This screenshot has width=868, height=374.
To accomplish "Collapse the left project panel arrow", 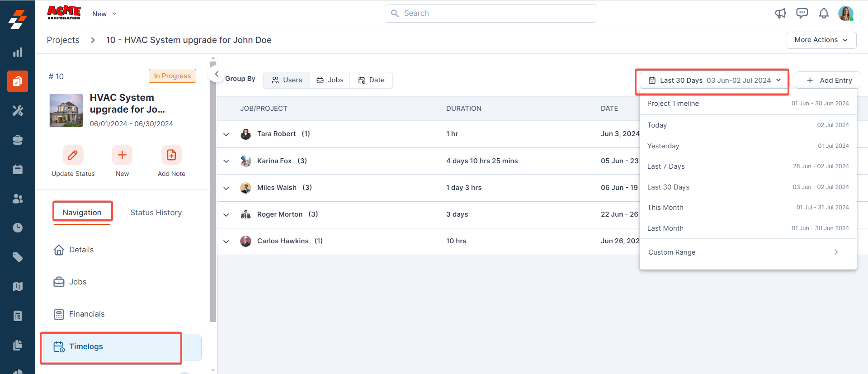I will pos(217,74).
